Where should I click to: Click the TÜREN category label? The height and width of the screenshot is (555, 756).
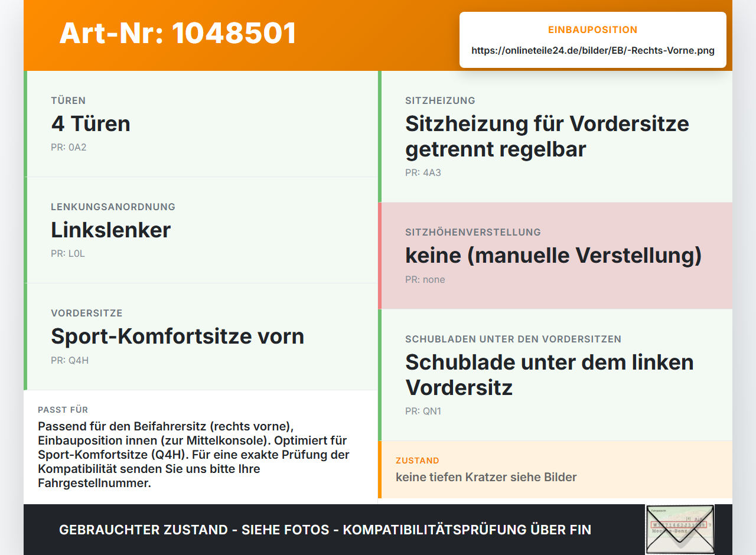68,100
